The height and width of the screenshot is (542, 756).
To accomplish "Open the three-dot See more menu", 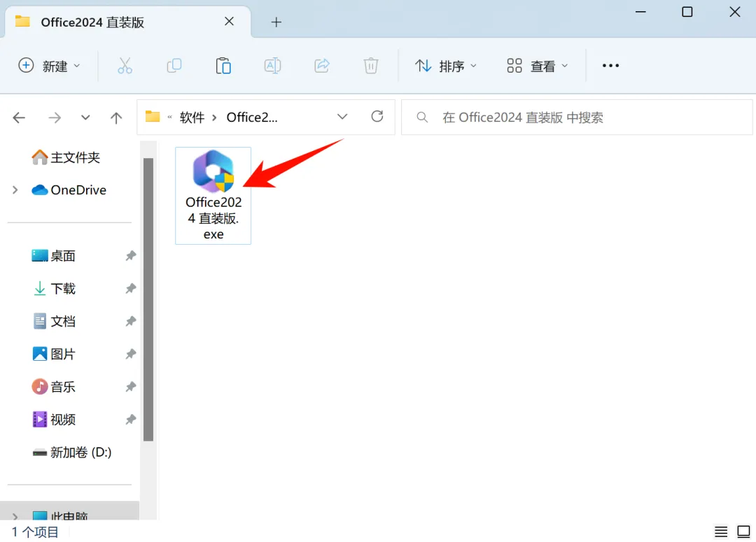I will coord(610,66).
